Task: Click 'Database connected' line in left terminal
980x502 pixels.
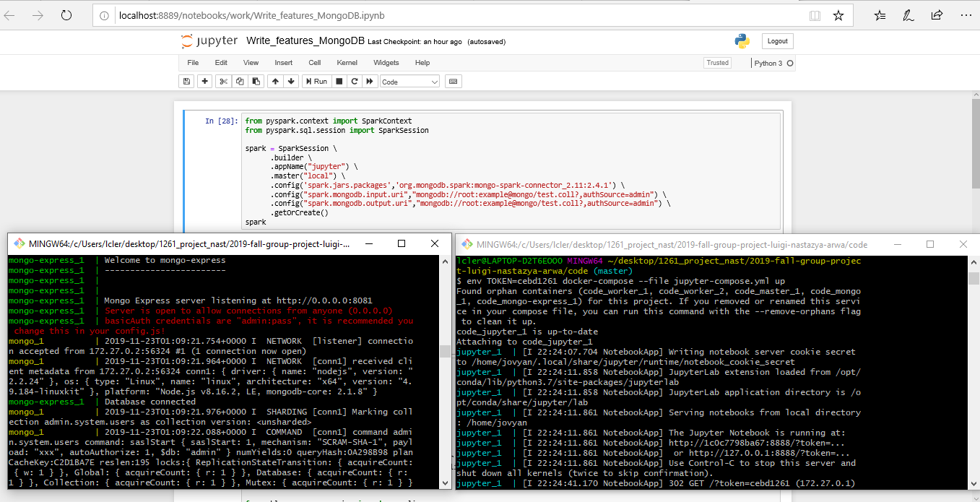Action: tap(150, 402)
